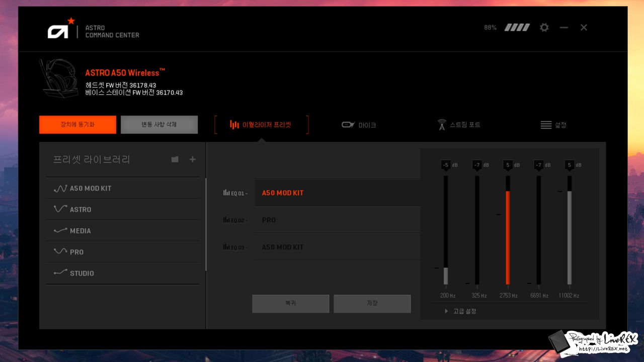Click the 프리셋 라이브러리 heading

(x=92, y=160)
